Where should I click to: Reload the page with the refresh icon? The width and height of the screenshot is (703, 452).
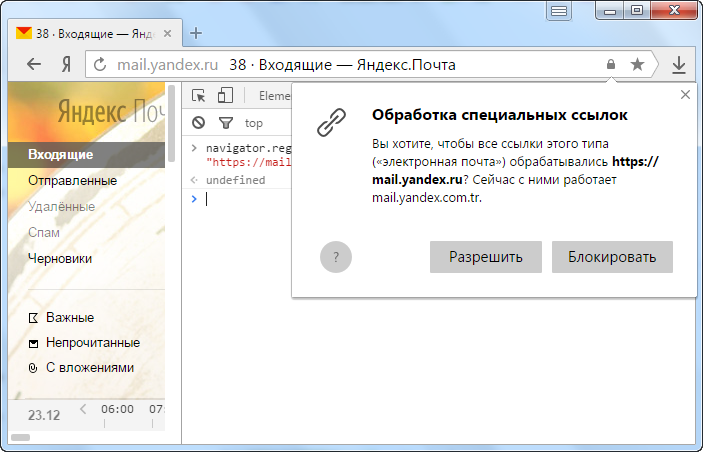100,65
